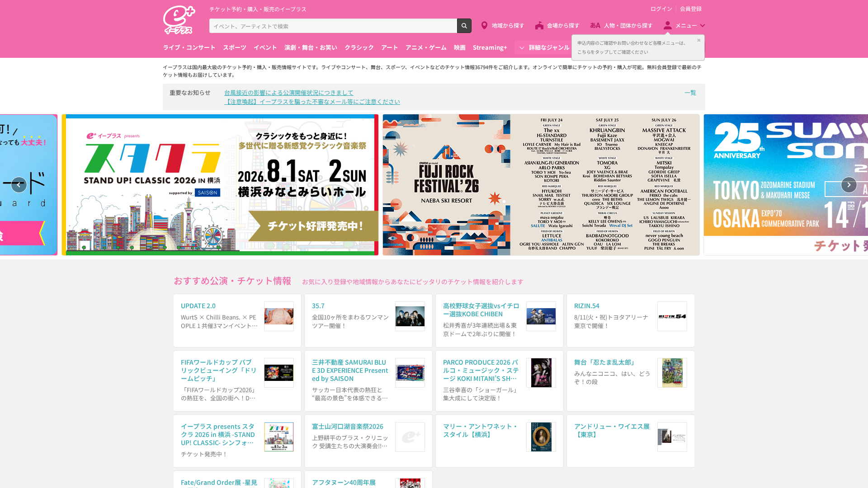This screenshot has width=868, height=488.
Task: Expand the メニュー dropdown chevron
Action: 703,26
